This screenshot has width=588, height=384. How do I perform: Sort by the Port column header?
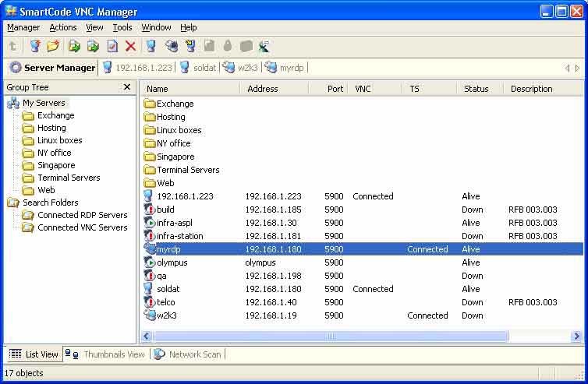click(x=328, y=89)
